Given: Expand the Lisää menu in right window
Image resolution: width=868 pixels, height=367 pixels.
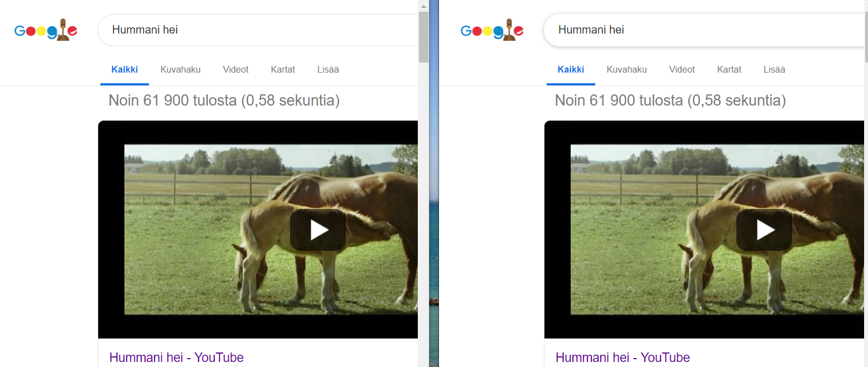Looking at the screenshot, I should coord(774,70).
